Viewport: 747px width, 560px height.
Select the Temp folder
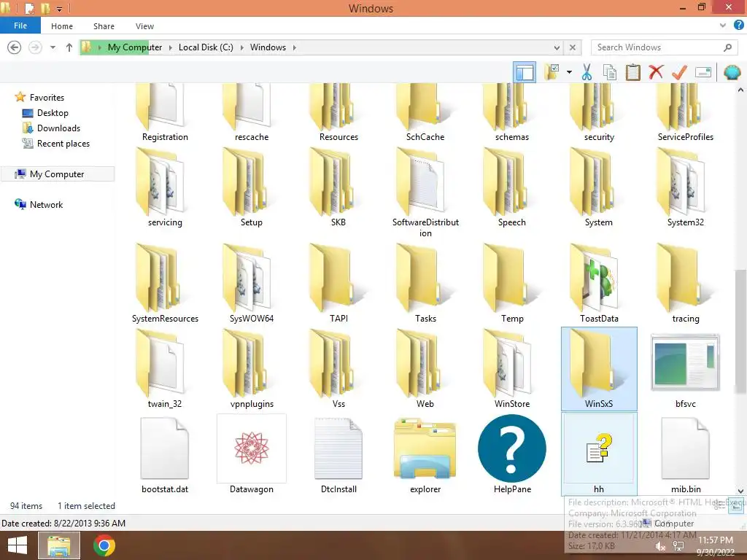512,284
